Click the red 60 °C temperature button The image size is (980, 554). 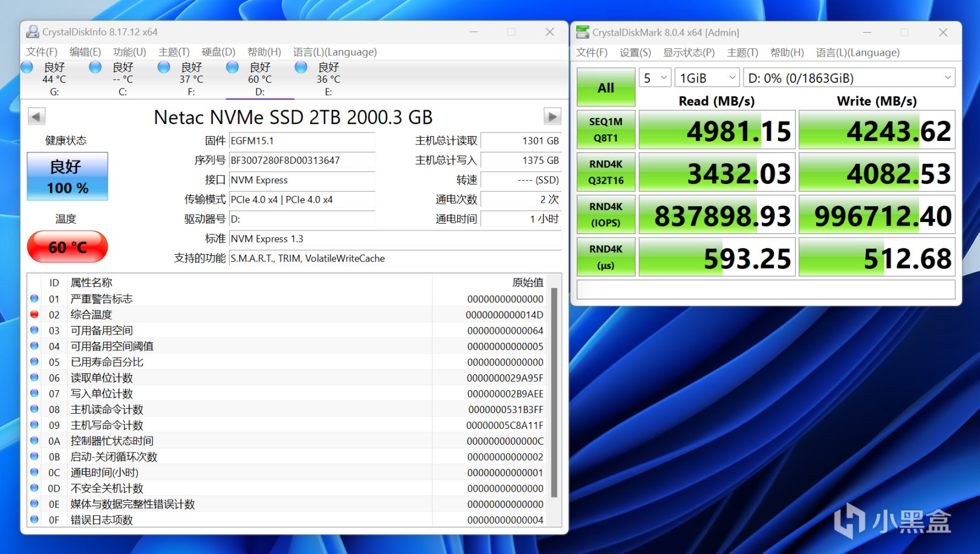[68, 247]
